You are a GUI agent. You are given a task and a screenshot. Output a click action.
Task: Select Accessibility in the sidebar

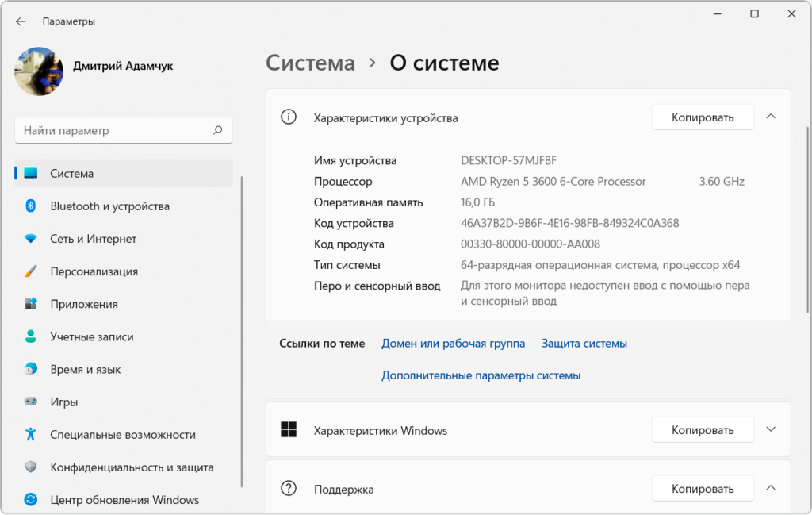click(x=122, y=435)
